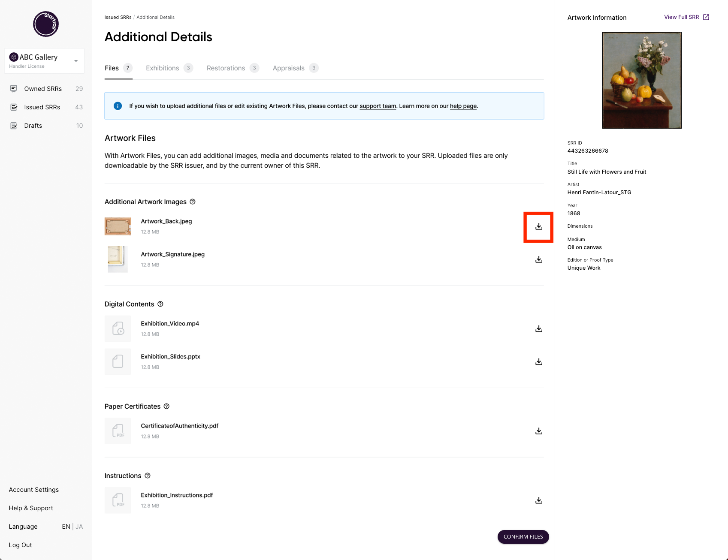Click the ABC Gallery cube icon
728x560 pixels.
(14, 57)
